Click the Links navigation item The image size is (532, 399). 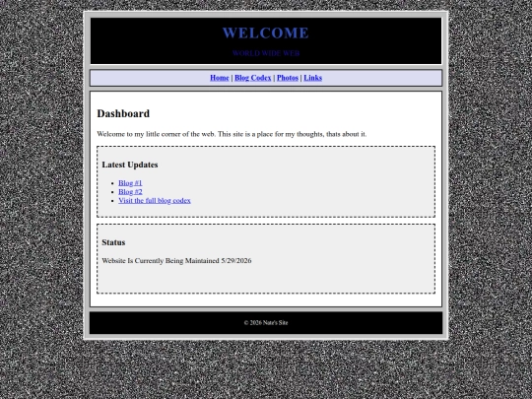[313, 78]
